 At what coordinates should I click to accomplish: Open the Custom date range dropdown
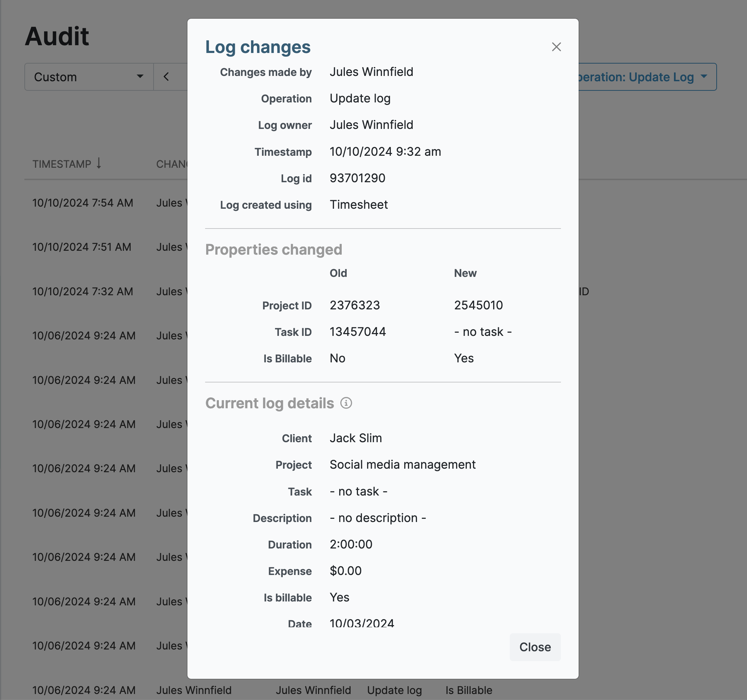coord(89,77)
